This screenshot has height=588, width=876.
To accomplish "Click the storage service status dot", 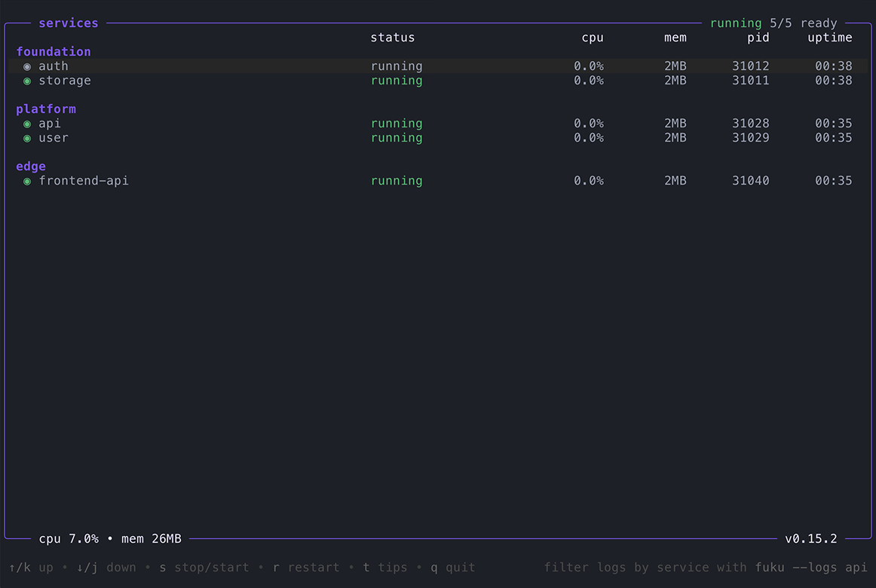I will point(27,81).
